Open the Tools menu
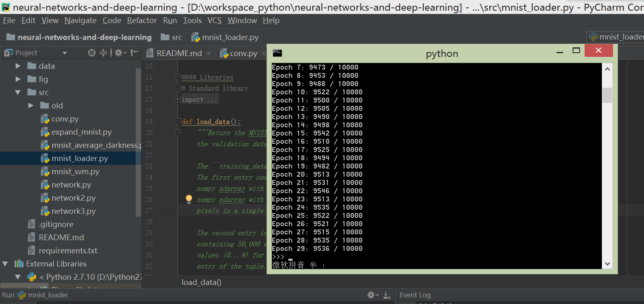Image resolution: width=644 pixels, height=304 pixels. [192, 20]
